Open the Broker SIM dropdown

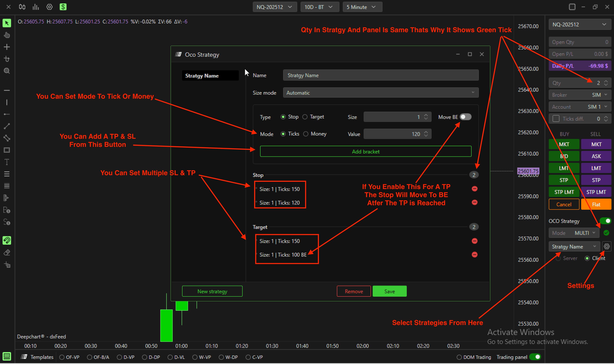click(580, 95)
